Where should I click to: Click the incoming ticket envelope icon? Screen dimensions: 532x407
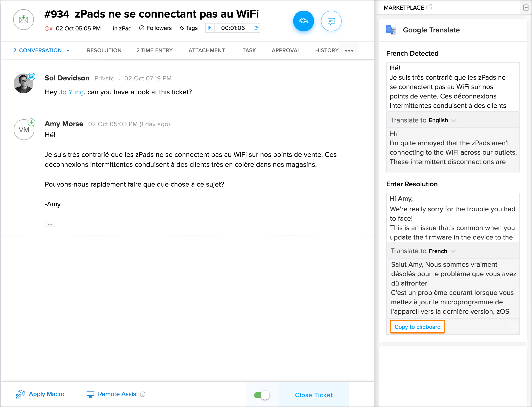click(24, 20)
